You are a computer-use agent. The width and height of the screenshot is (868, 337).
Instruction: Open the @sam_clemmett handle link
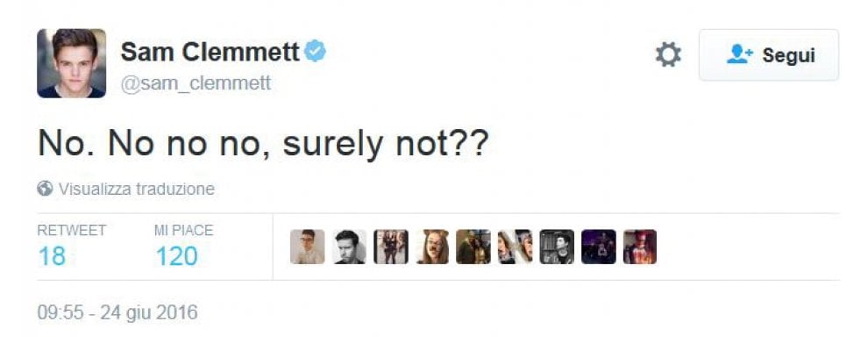pyautogui.click(x=196, y=83)
